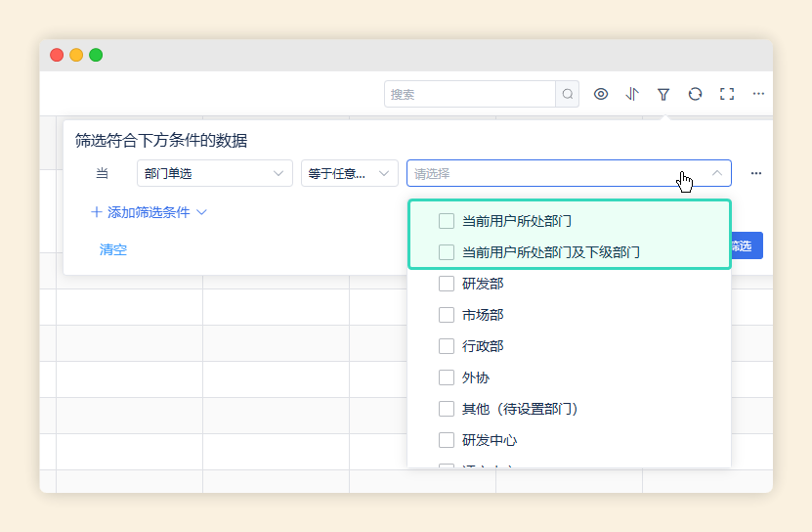Open the sort icon in toolbar
Image resolution: width=812 pixels, height=532 pixels.
point(632,94)
